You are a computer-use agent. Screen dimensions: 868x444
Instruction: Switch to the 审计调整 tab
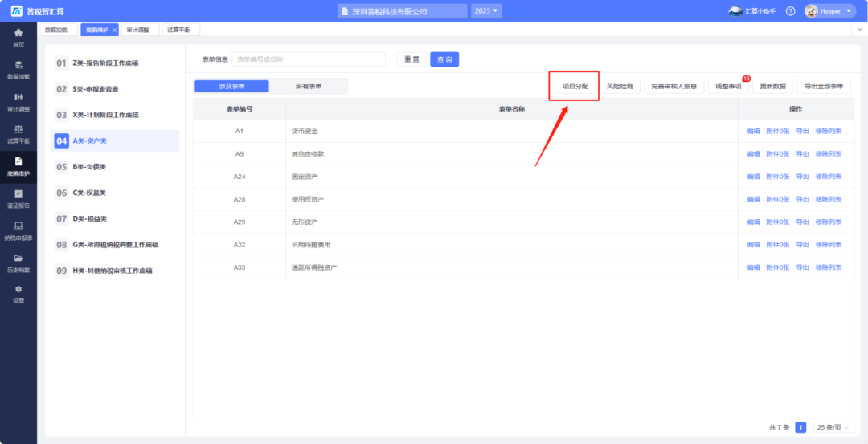(x=140, y=30)
